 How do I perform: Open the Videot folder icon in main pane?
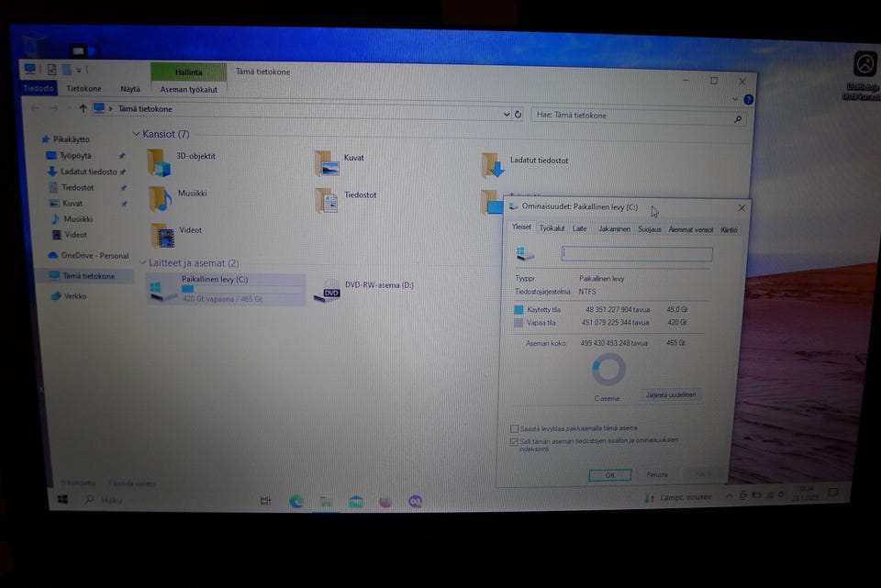pos(162,236)
